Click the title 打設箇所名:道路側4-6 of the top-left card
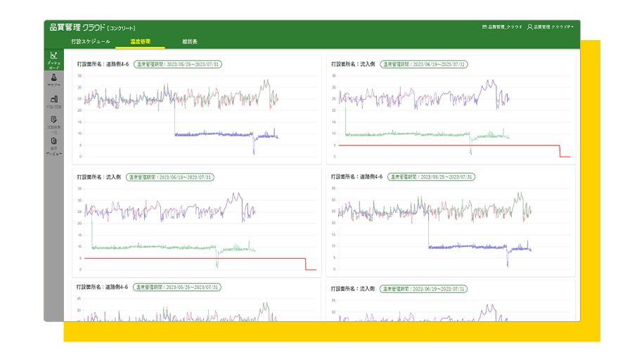The image size is (644, 362). coord(103,65)
